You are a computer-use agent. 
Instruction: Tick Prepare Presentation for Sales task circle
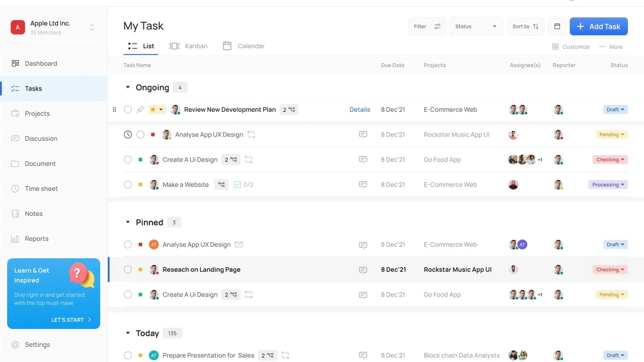pyautogui.click(x=128, y=355)
